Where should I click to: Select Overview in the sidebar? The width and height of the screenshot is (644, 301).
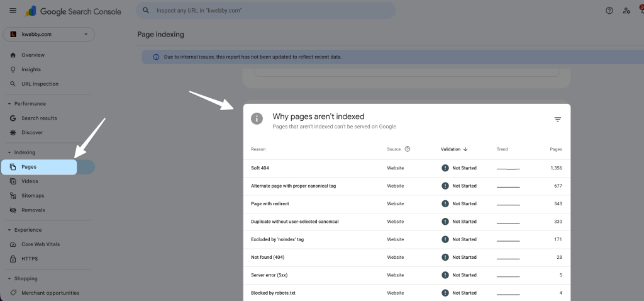click(x=33, y=55)
